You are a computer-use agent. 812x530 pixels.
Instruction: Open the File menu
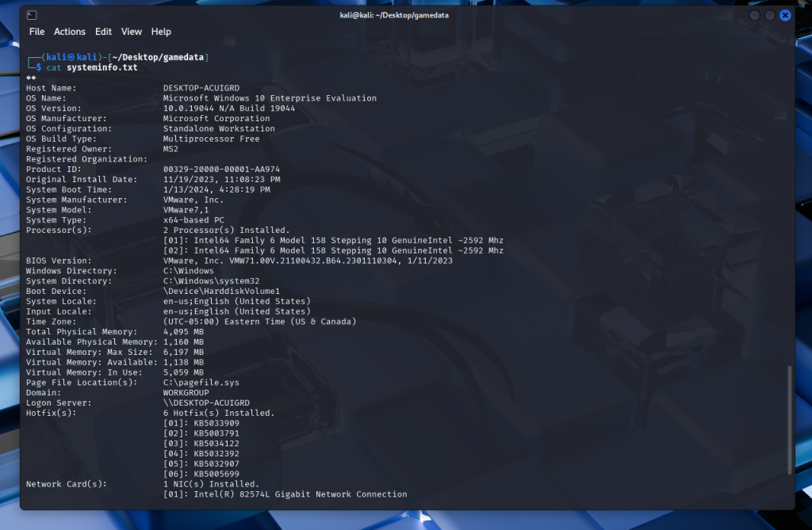[x=36, y=32]
